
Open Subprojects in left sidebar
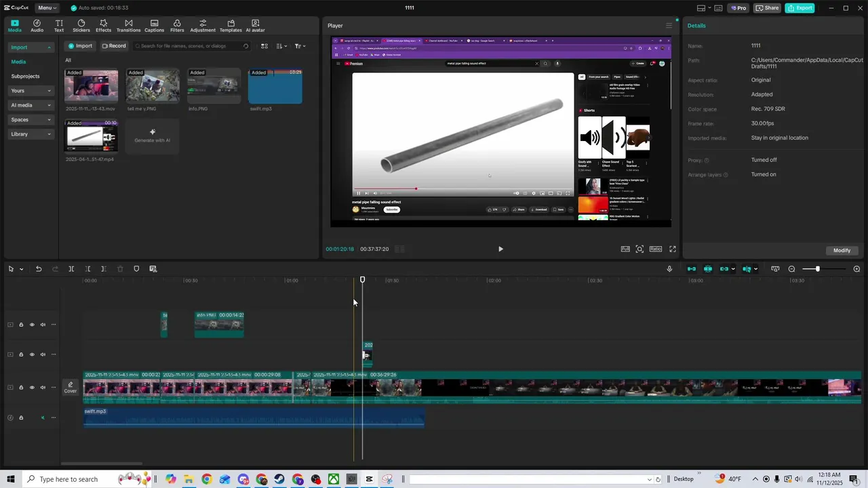point(25,77)
